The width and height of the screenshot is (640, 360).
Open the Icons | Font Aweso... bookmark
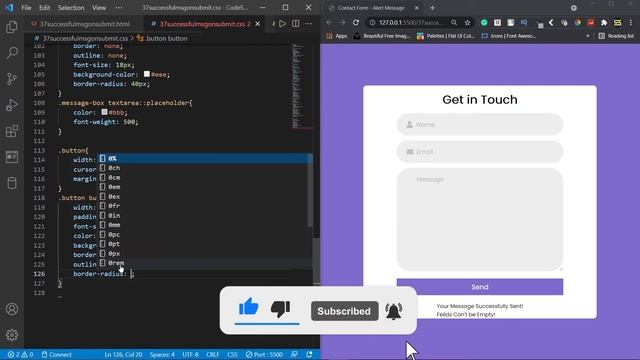(x=509, y=36)
